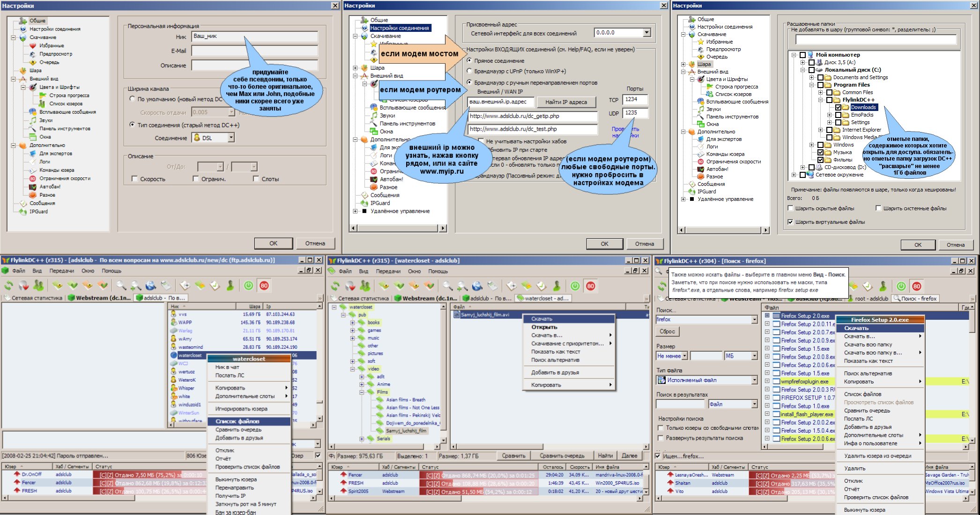Enable the Шарить скрытые файлы checkbox
This screenshot has height=515, width=980.
click(791, 208)
